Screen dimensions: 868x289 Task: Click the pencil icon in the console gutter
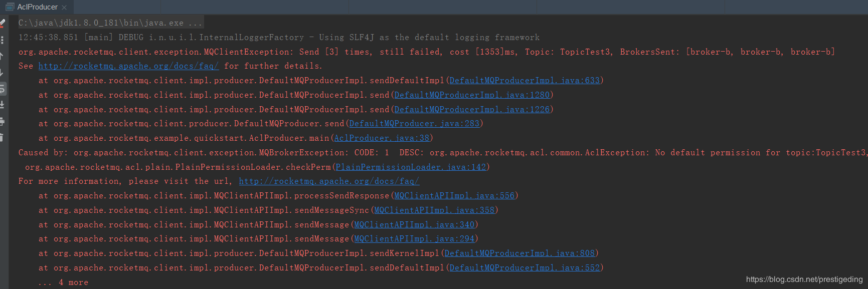tap(3, 23)
